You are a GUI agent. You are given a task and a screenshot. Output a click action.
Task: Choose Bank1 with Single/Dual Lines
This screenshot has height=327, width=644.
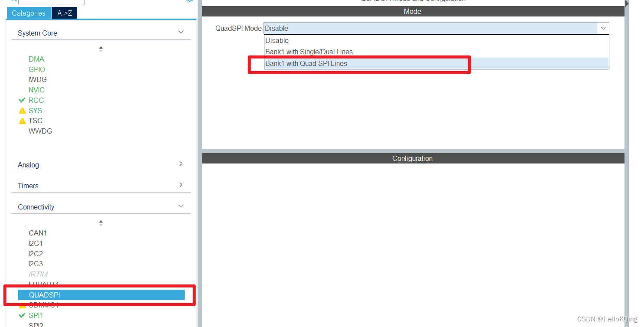436,52
